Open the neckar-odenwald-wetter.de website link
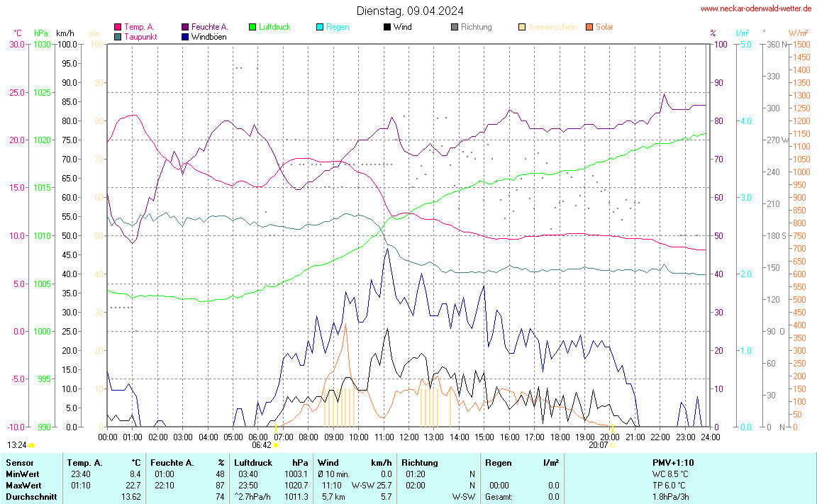Screen dimensions: 817x504 [756, 9]
